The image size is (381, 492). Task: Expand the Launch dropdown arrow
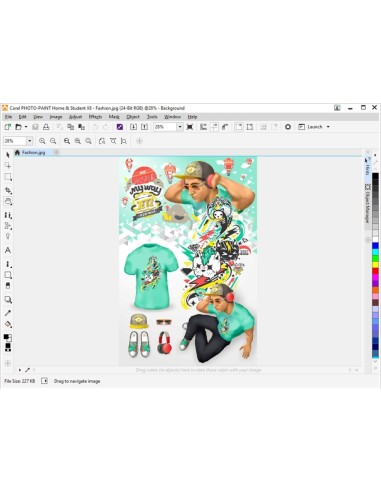pos(328,127)
